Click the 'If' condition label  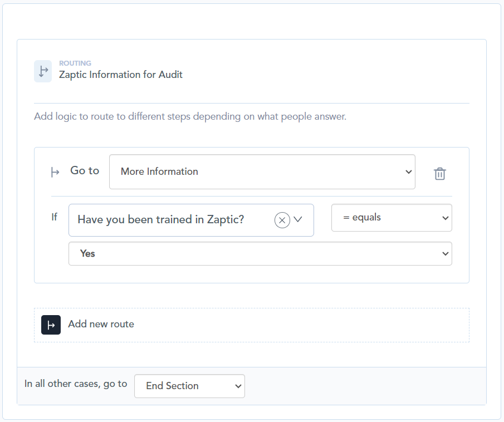pos(54,217)
